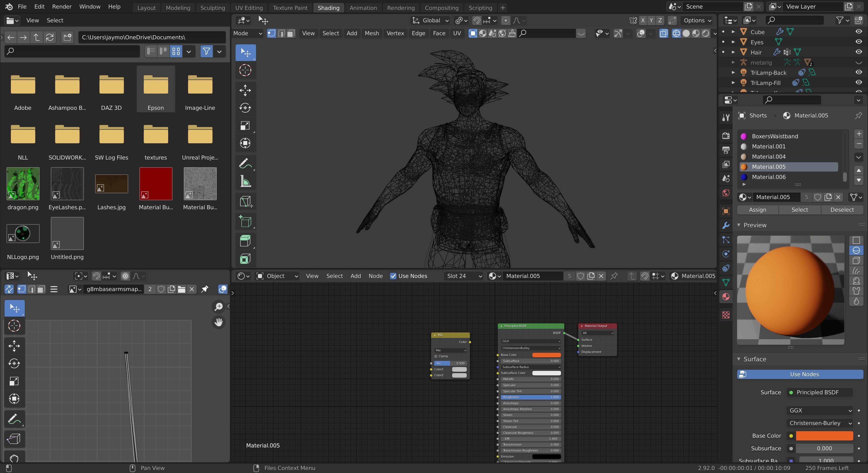Enable wireframe viewport shading
Image resolution: width=868 pixels, height=473 pixels.
tap(677, 33)
